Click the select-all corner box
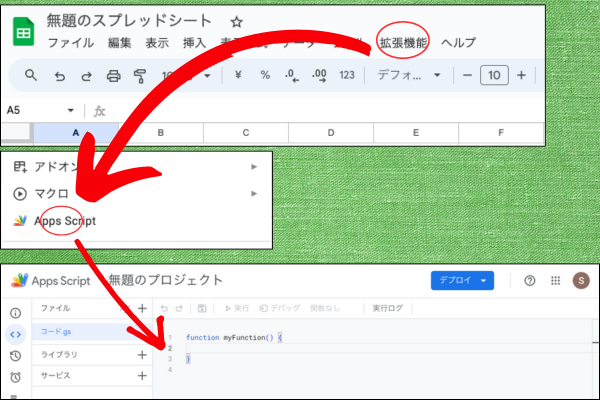 (16, 132)
